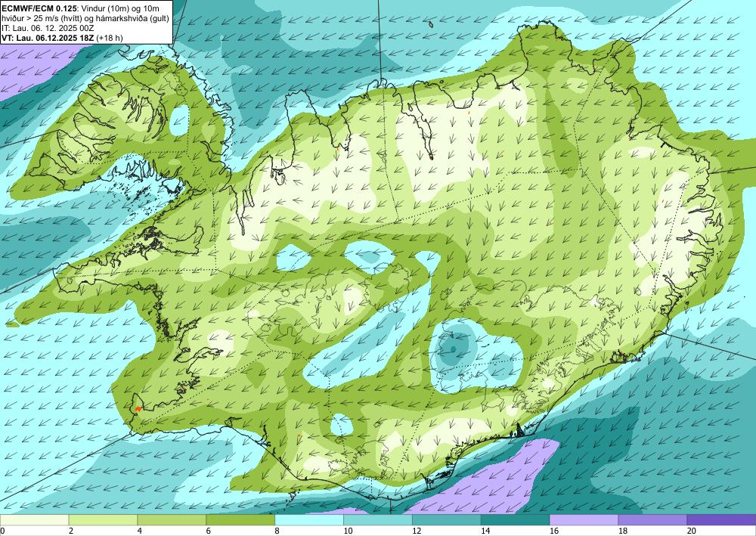This screenshot has width=756, height=536.
Task: Click the pale yellow 0–2 legend swatch
Action: (x=34, y=520)
